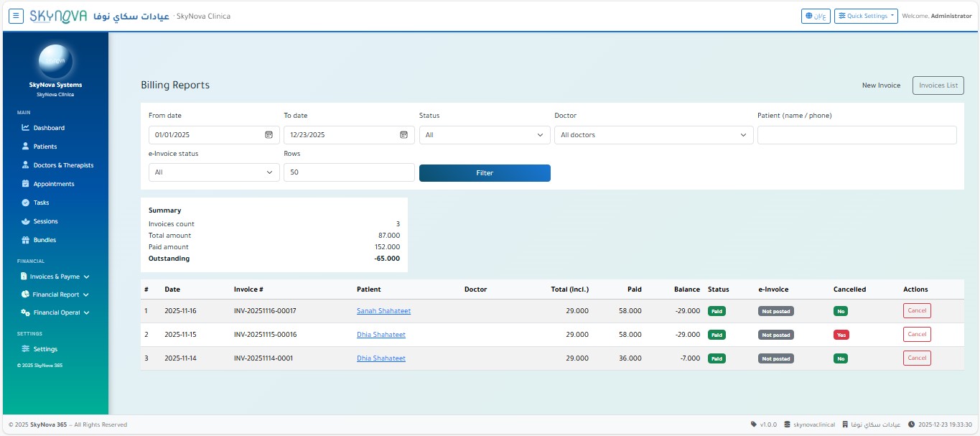Open the Sanah Shahateet patient link
980x436 pixels.
383,311
